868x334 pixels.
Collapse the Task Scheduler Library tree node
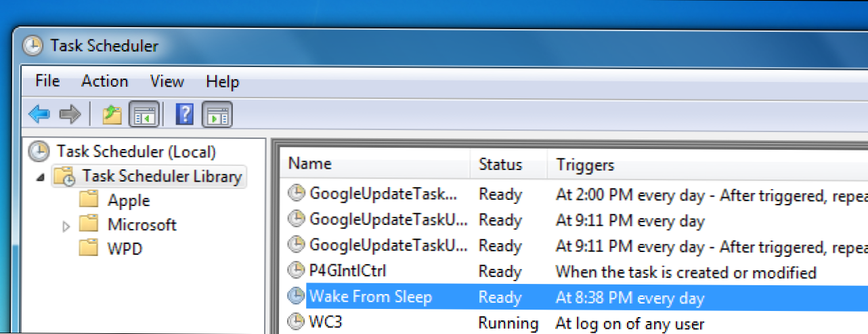40,178
